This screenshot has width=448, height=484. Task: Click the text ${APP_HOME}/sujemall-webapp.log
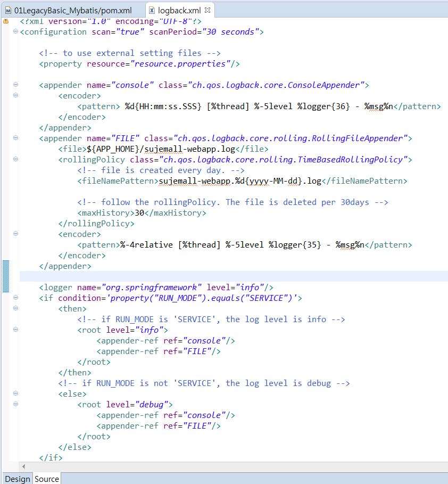(161, 149)
